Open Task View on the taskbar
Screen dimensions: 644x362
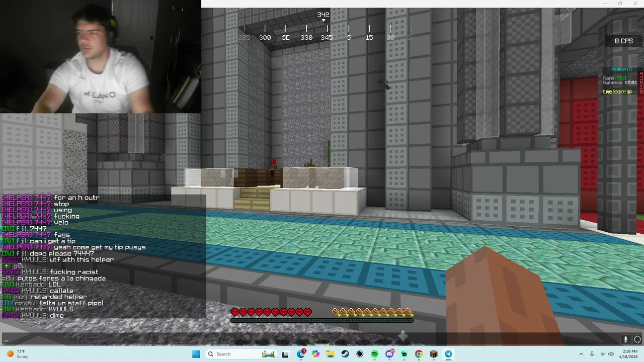coord(285,354)
